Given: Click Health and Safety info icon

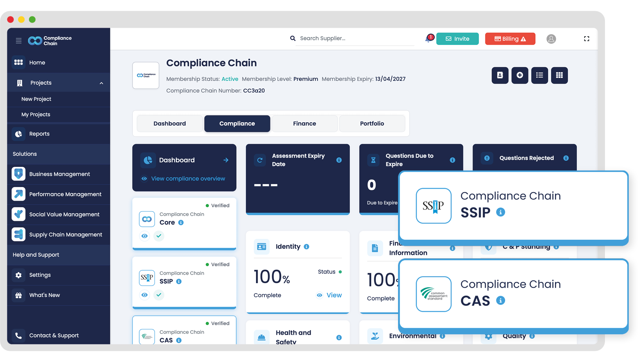Looking at the screenshot, I should pyautogui.click(x=339, y=337).
